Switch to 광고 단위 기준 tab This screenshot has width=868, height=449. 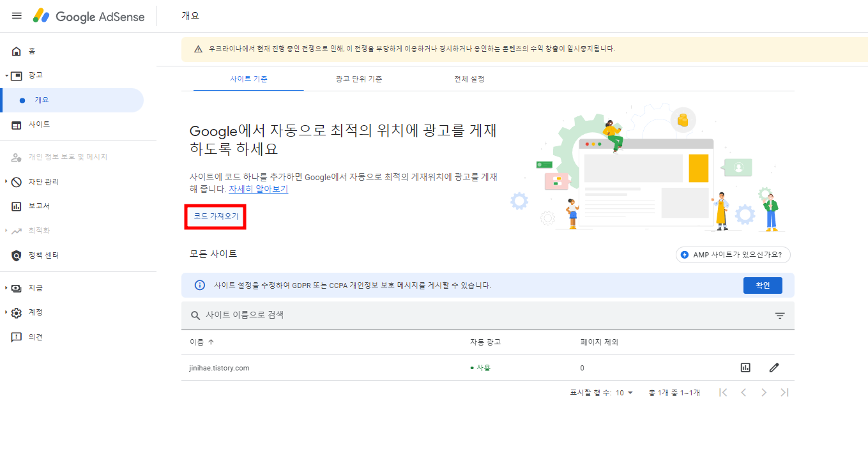pyautogui.click(x=359, y=79)
